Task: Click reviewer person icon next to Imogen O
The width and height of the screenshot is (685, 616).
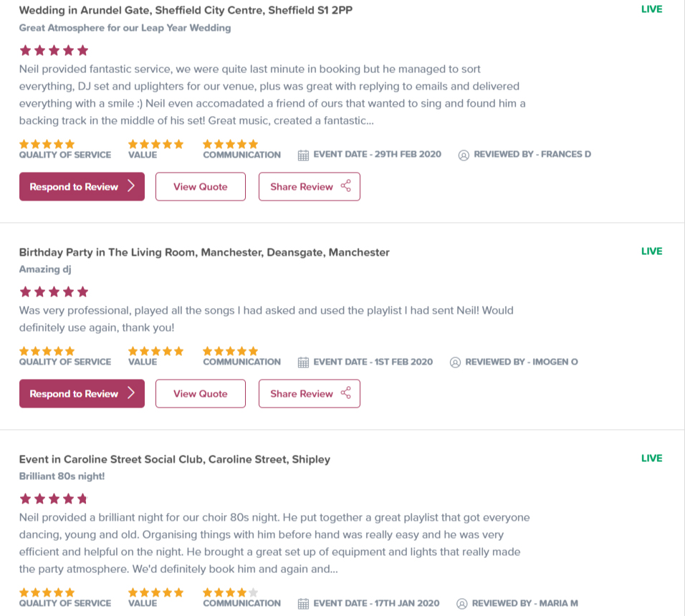Action: click(x=455, y=362)
